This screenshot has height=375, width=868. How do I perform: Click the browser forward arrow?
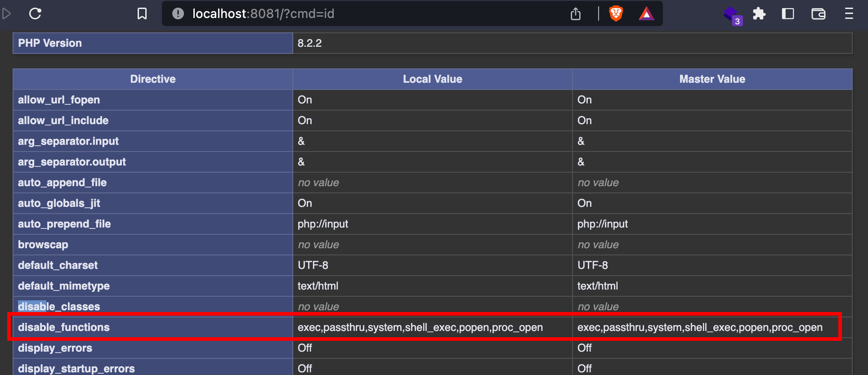click(x=6, y=13)
